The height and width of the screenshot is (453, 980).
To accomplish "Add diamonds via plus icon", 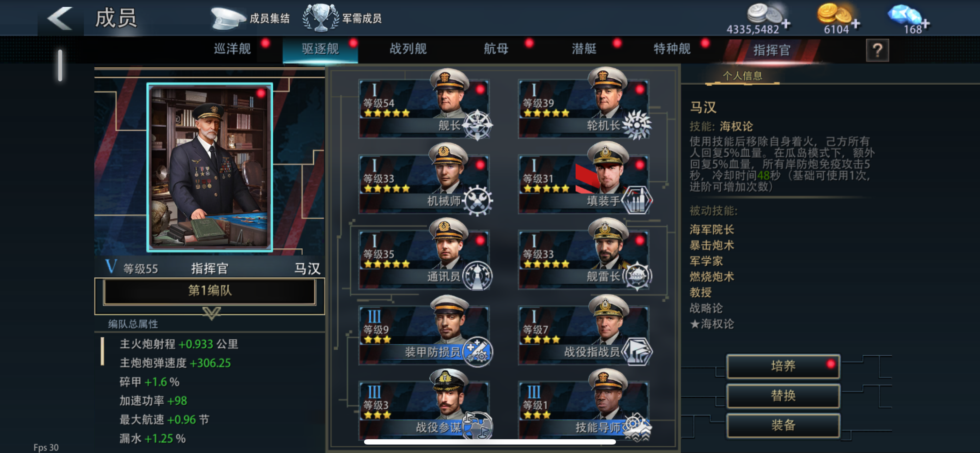I will [926, 24].
